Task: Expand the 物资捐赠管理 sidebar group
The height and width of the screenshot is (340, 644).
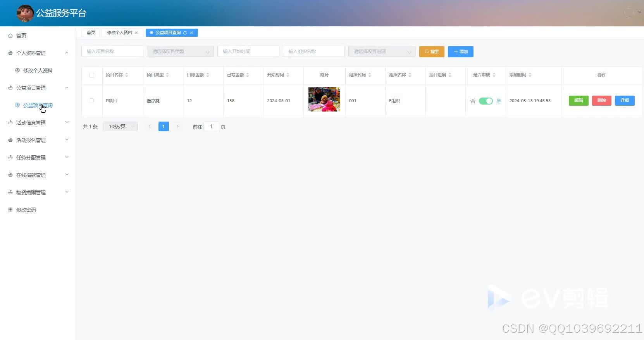Action: click(x=38, y=192)
